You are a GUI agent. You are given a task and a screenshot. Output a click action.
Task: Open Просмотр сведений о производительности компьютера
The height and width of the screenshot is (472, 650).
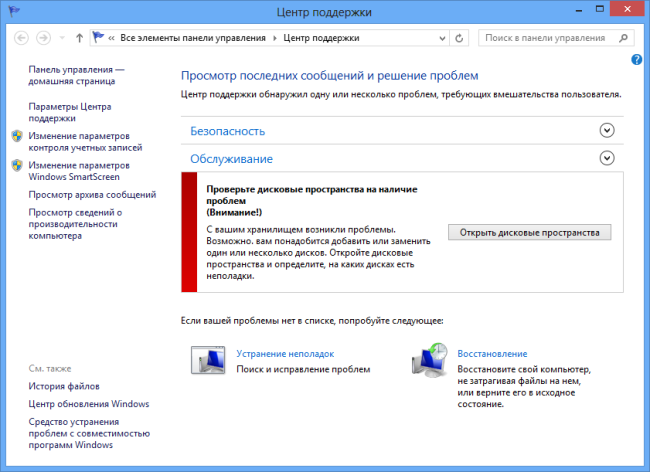pos(75,224)
